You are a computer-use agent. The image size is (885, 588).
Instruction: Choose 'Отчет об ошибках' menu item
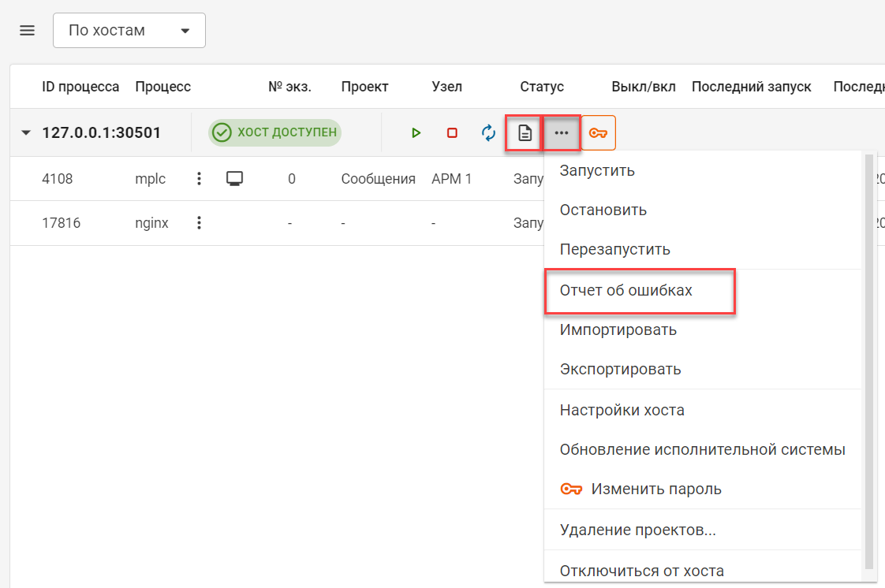click(626, 290)
